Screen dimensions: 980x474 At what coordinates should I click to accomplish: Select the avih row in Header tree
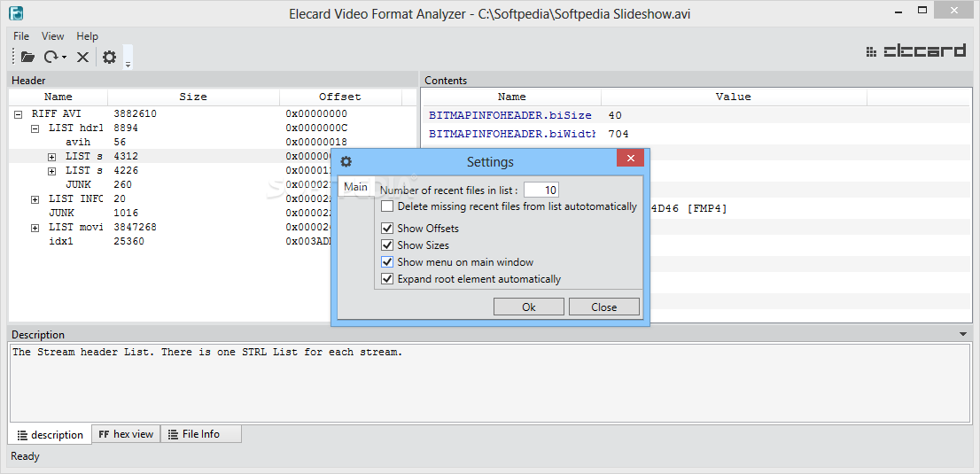213,142
